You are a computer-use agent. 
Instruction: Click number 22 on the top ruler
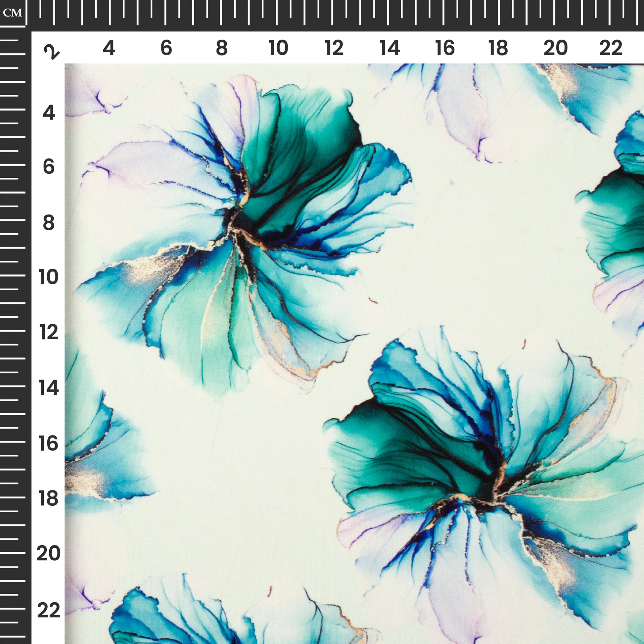[x=611, y=48]
